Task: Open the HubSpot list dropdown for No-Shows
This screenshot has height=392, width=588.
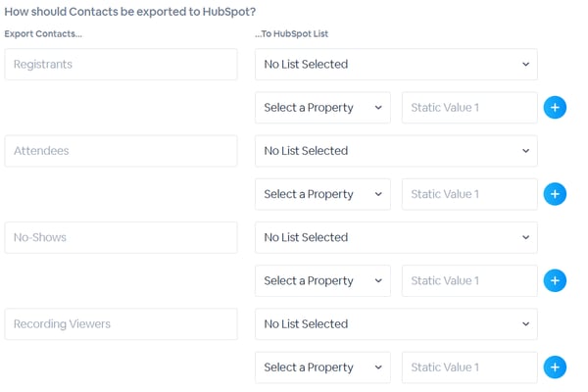Action: (396, 237)
